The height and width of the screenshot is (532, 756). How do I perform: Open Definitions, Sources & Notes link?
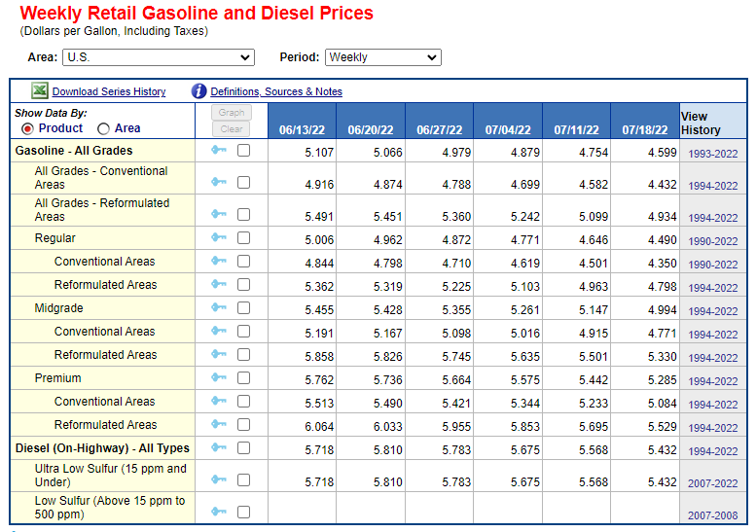click(276, 91)
